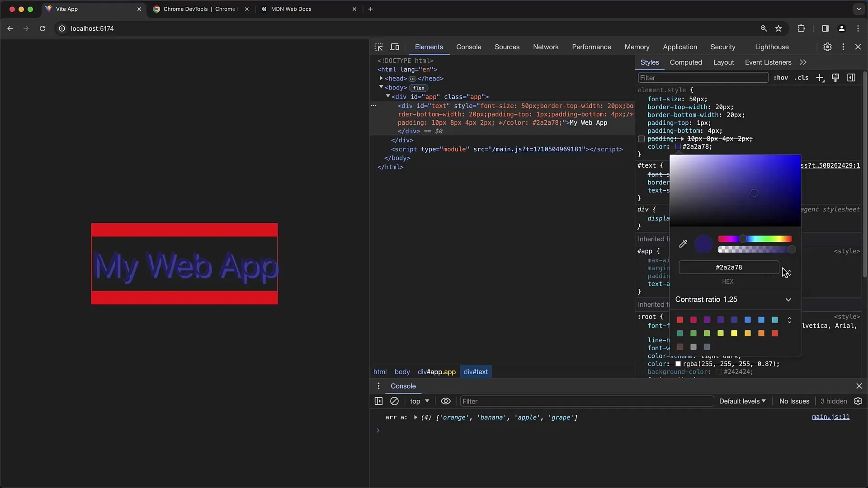868x488 pixels.
Task: View site information for localhost
Action: pos(62,28)
